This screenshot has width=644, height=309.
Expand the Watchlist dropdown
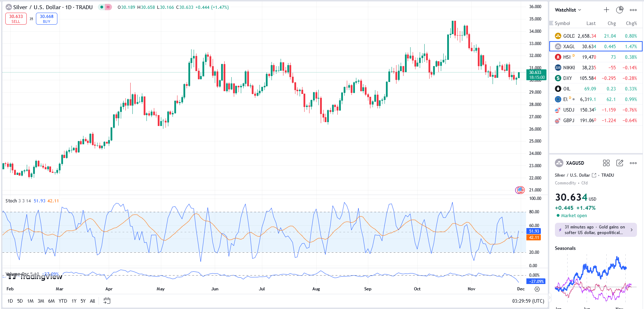point(568,10)
